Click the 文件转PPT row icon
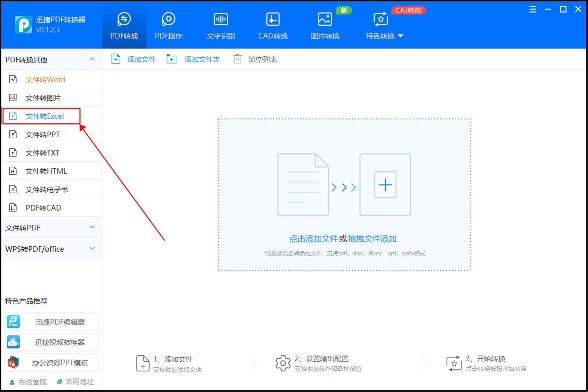Image resolution: width=588 pixels, height=392 pixels. (x=13, y=134)
